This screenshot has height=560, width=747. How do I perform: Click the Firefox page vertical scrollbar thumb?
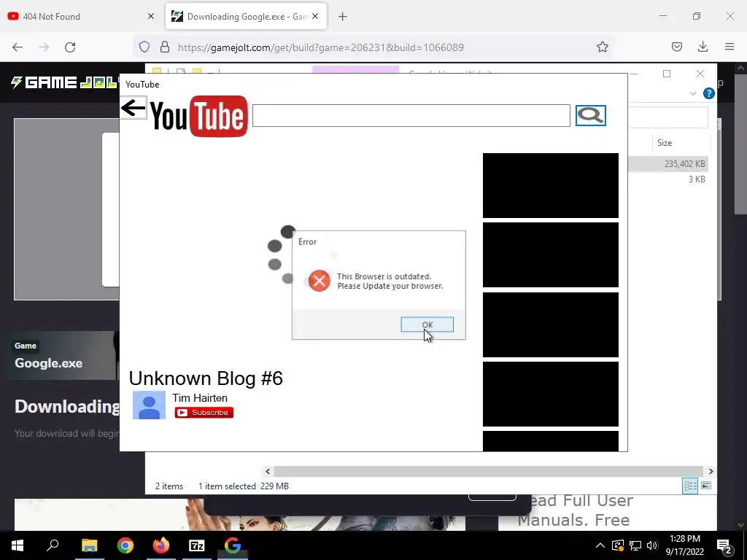coord(740,144)
